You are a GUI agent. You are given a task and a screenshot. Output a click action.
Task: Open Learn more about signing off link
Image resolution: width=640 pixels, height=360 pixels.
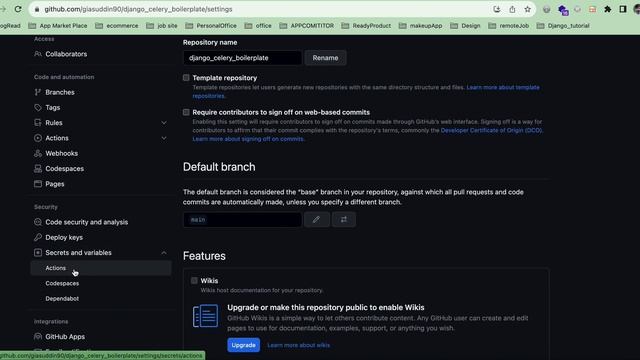[248, 139]
